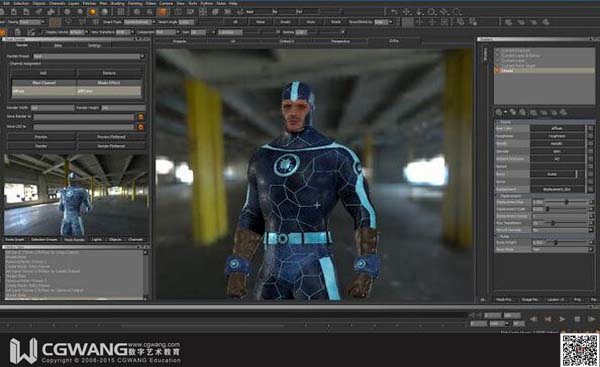This screenshot has height=367, width=600.
Task: Select the orange sphere shading icon in the toolbar
Action: [92, 12]
